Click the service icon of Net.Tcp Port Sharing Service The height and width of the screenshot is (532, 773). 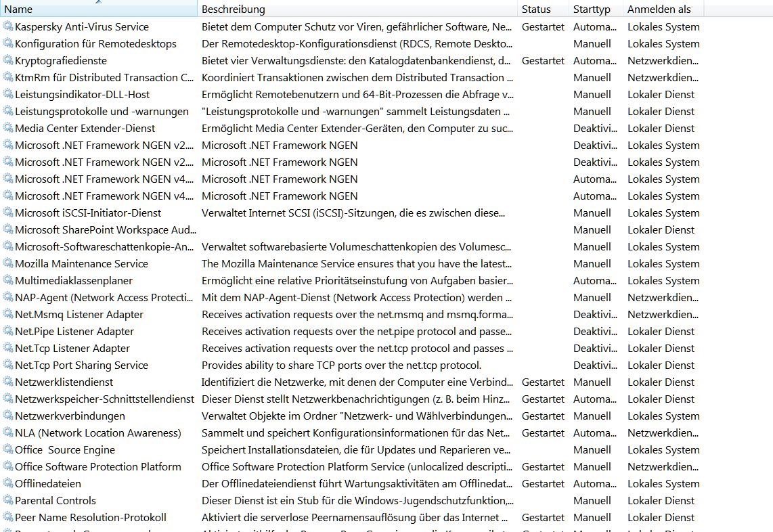point(8,365)
